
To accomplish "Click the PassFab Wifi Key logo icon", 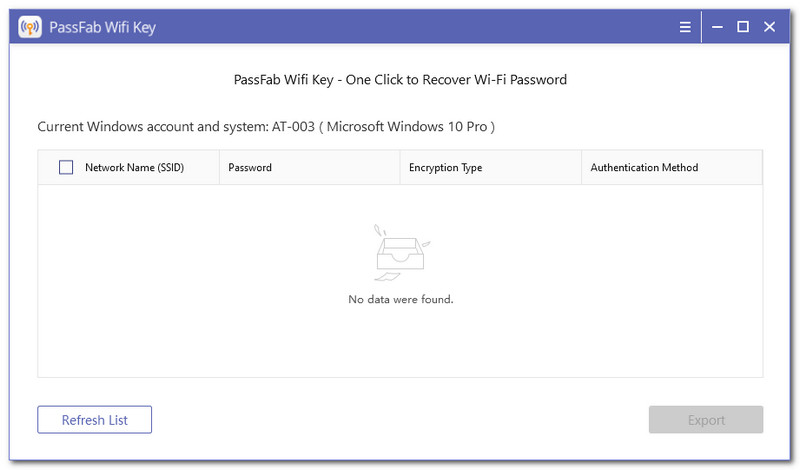I will 31,27.
